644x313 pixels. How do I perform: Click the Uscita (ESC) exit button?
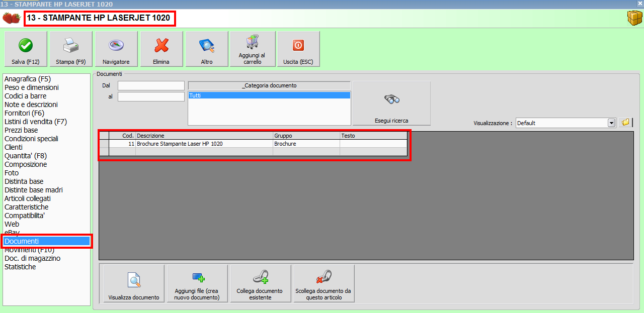pyautogui.click(x=298, y=49)
